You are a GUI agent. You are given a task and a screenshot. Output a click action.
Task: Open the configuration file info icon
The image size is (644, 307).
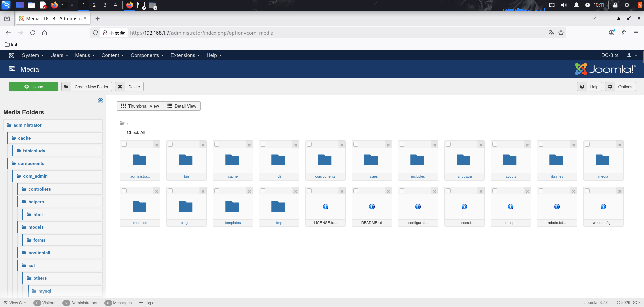pos(418,207)
